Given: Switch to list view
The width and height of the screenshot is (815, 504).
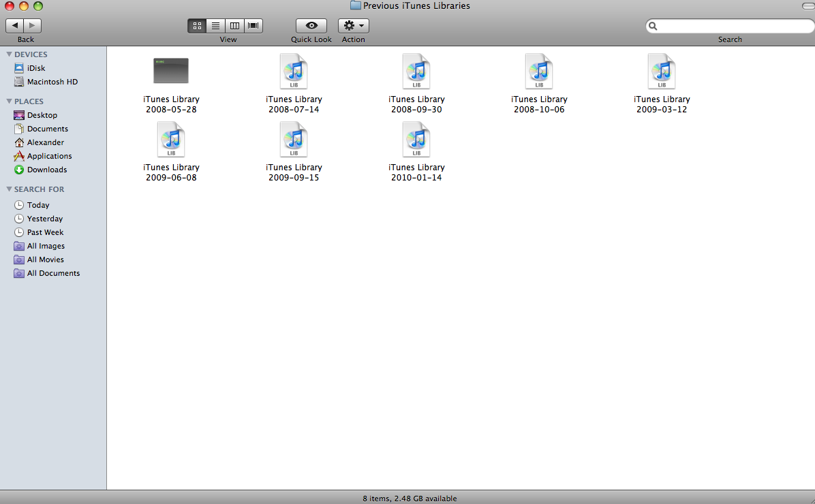Looking at the screenshot, I should pos(216,25).
